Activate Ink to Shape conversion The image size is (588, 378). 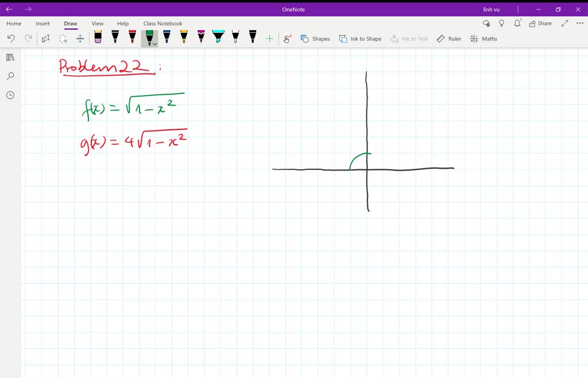360,38
